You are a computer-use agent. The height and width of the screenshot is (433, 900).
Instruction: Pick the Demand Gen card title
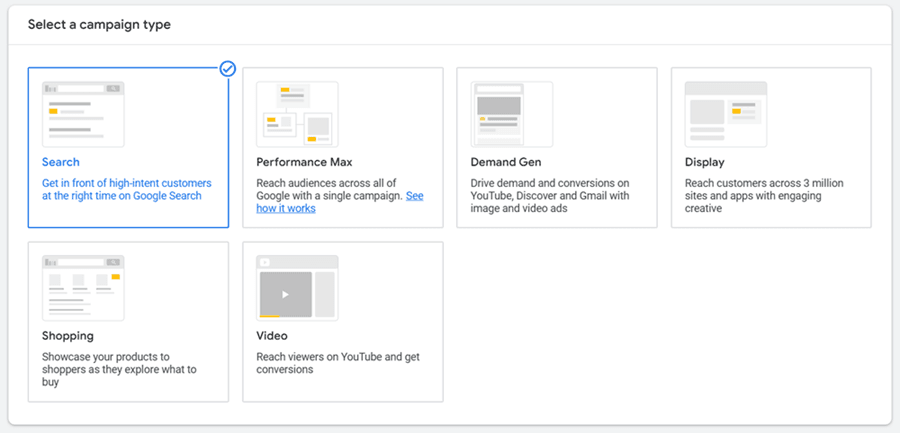tap(507, 162)
